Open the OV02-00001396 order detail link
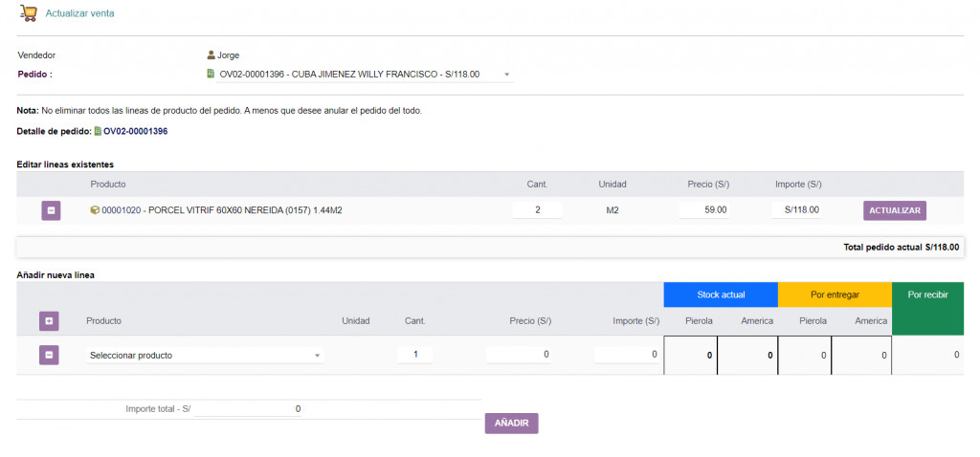The height and width of the screenshot is (457, 980). tap(135, 131)
